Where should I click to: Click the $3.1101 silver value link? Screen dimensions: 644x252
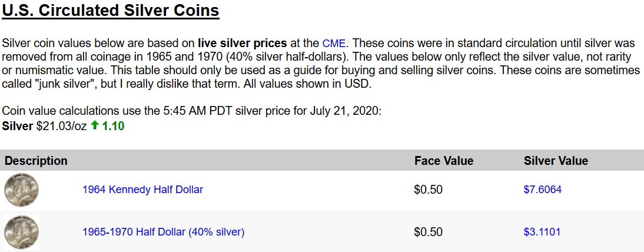point(542,232)
